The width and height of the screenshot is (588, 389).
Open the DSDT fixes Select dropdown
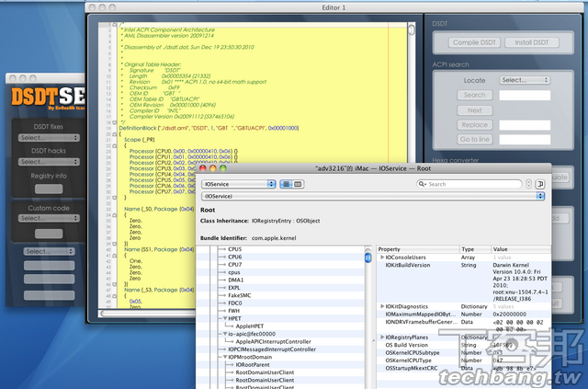[49, 138]
